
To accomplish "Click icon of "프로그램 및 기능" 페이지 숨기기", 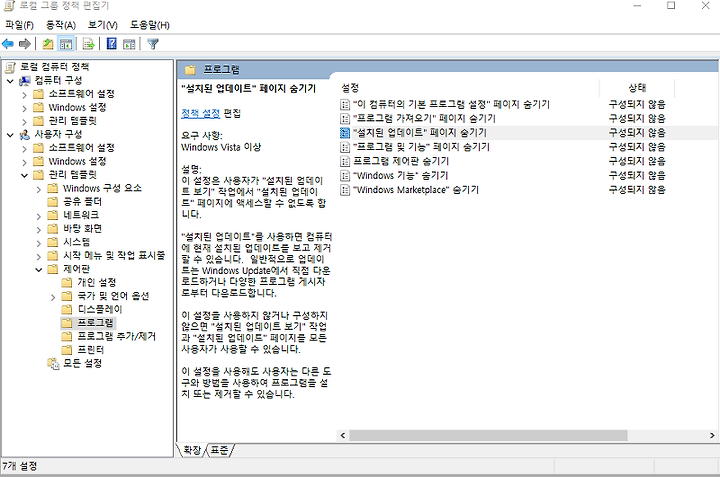I will [x=345, y=147].
